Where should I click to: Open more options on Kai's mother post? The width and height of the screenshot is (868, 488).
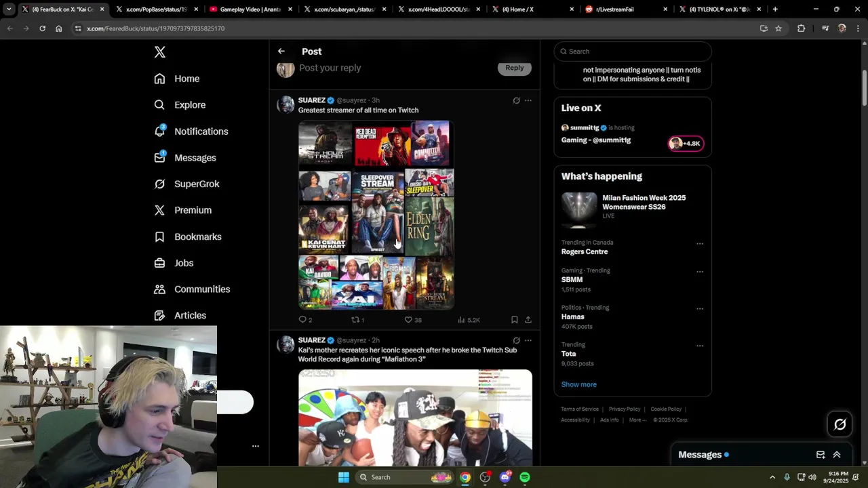528,340
